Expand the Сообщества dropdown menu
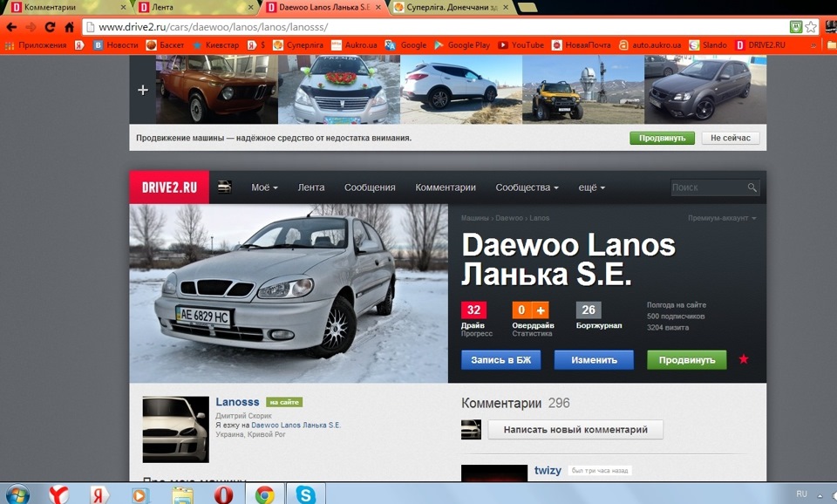This screenshot has width=837, height=504. (x=527, y=187)
